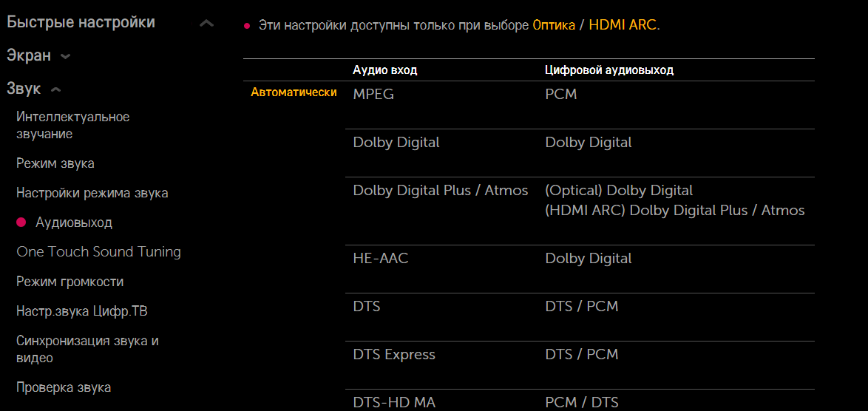Select the active Аудиовыход item
The image size is (868, 411).
[74, 223]
